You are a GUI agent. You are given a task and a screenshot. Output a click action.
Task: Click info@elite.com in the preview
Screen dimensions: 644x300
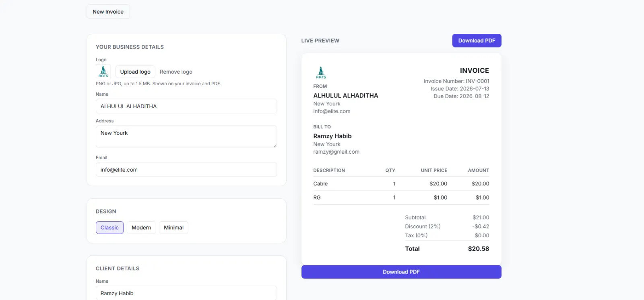pos(332,111)
